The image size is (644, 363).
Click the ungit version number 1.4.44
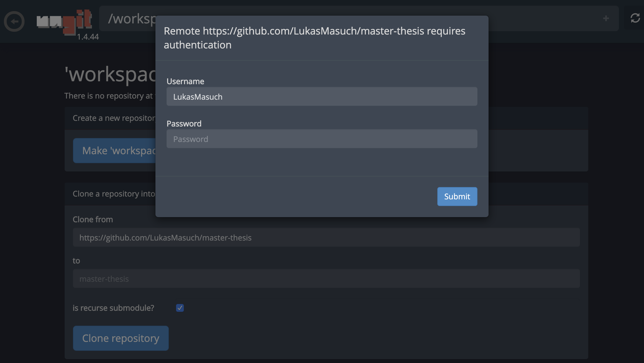click(88, 37)
